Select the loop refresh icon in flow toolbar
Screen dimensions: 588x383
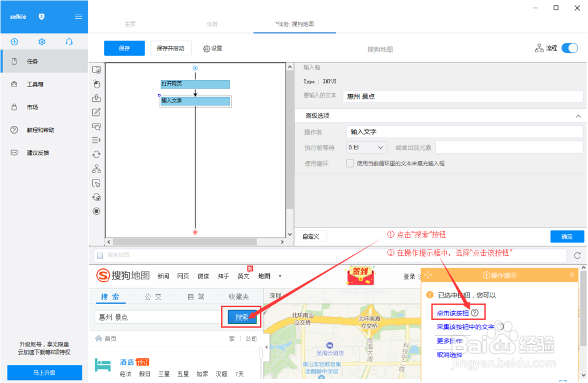96,154
